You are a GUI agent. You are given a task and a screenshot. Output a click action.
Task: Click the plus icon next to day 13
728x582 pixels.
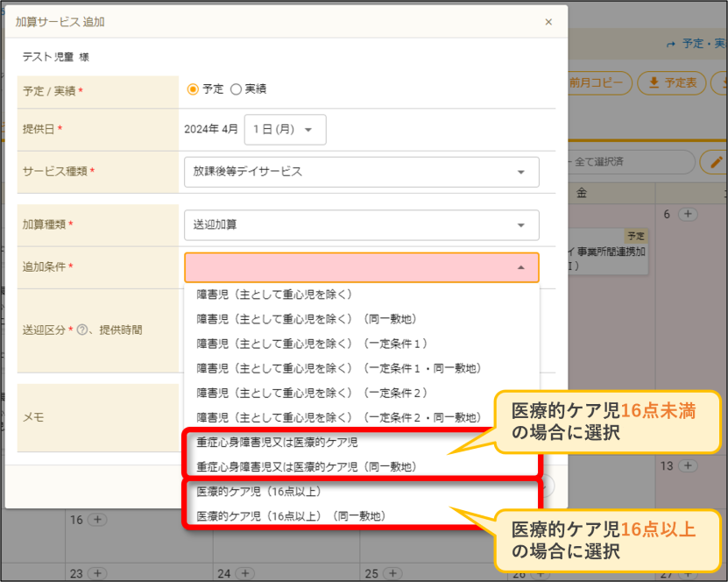point(688,465)
